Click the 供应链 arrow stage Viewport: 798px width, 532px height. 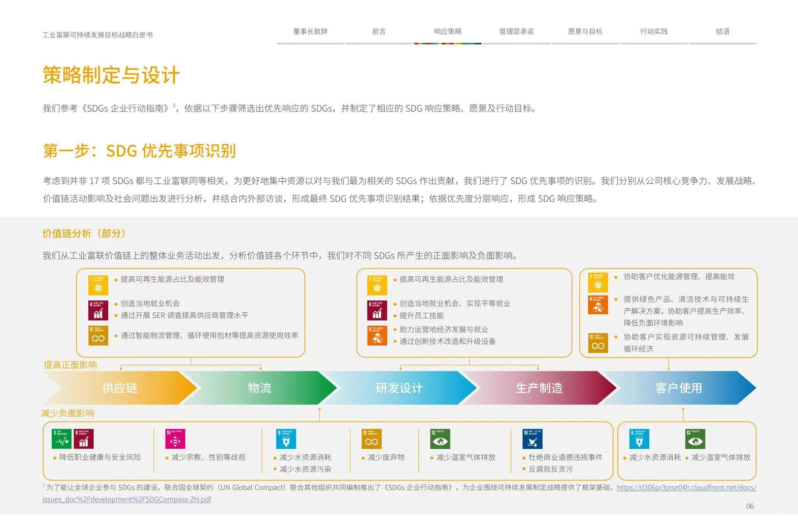tap(120, 388)
